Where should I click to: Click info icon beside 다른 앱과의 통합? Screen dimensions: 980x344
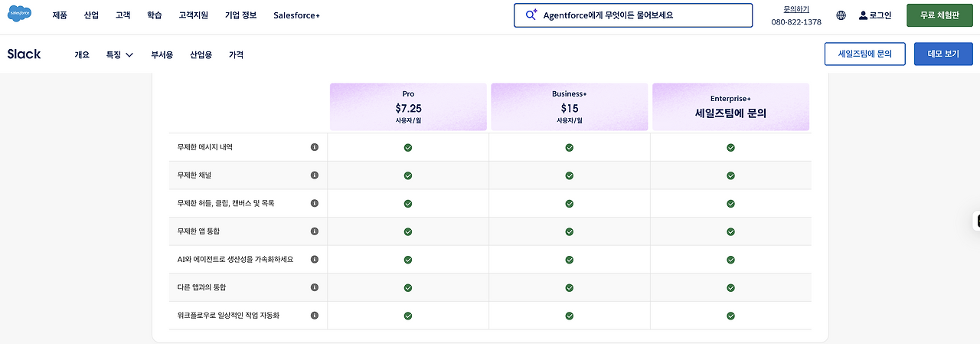tap(315, 287)
